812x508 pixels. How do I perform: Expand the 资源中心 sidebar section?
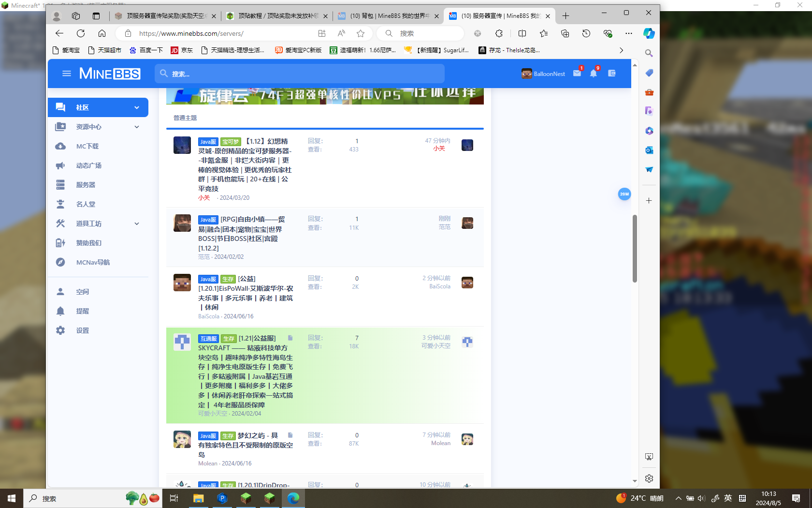[x=137, y=127]
